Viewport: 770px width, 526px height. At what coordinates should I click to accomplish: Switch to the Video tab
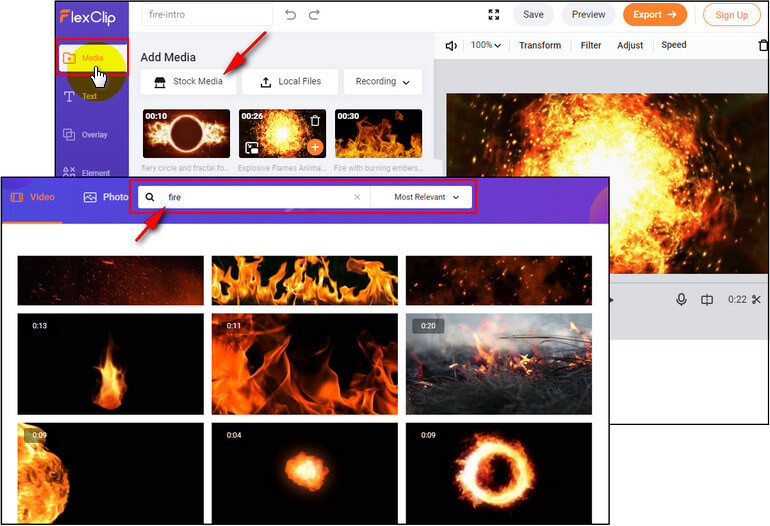(32, 197)
